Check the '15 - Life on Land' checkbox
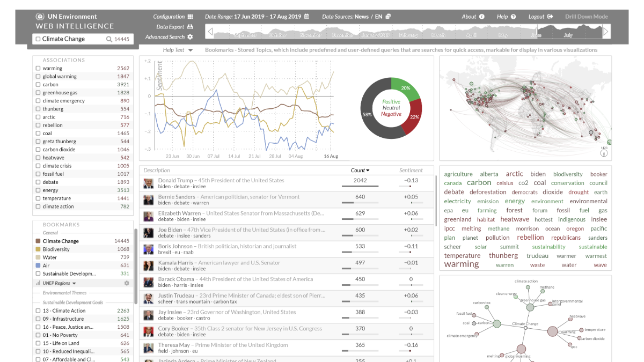644x362 pixels. coord(38,343)
